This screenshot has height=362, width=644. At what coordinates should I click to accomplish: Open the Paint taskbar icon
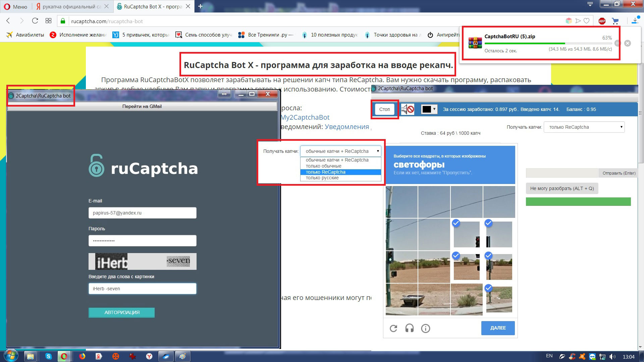182,356
